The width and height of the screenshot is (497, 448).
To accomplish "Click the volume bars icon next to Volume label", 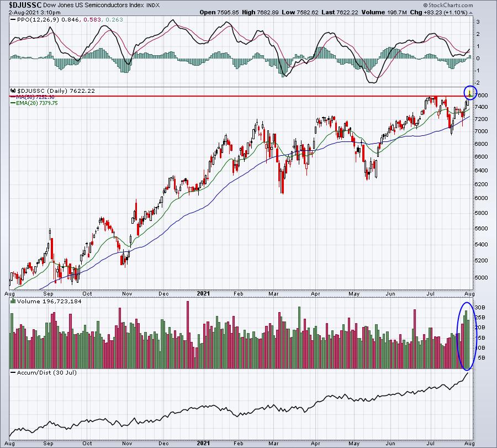I will (13, 301).
